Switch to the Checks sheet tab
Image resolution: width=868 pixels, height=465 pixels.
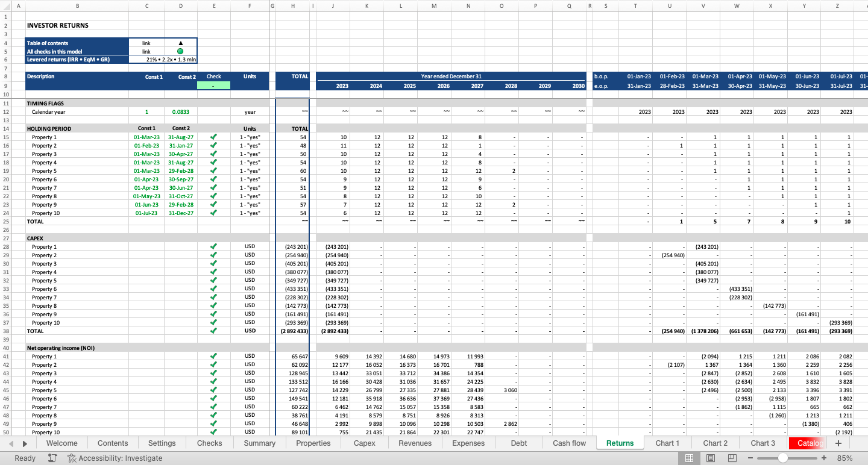210,443
